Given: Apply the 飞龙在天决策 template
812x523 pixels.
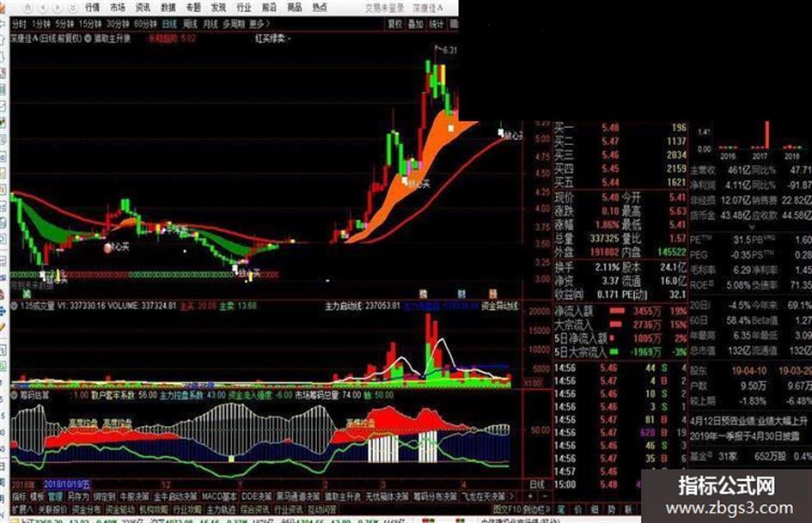Looking at the screenshot, I should pyautogui.click(x=483, y=496).
